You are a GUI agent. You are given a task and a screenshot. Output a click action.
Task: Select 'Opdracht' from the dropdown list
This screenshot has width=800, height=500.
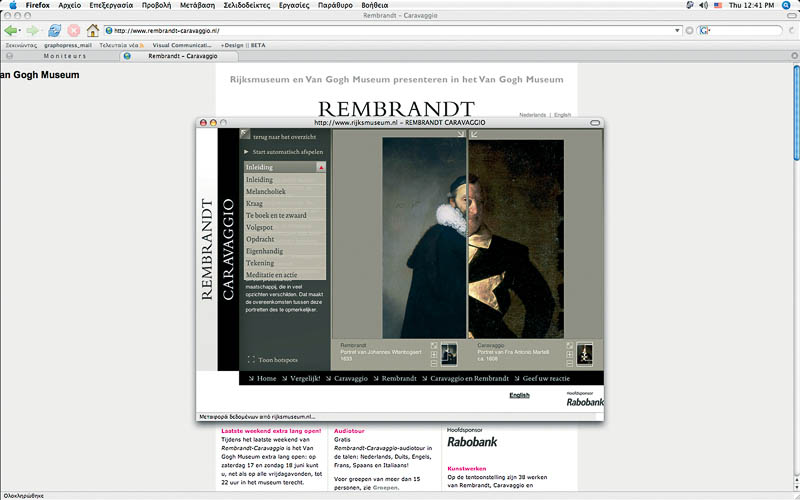pos(285,239)
